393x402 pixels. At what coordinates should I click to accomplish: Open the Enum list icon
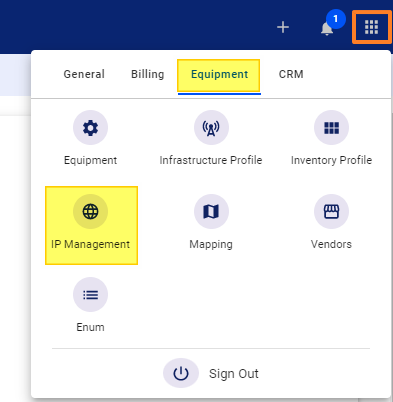pos(90,295)
